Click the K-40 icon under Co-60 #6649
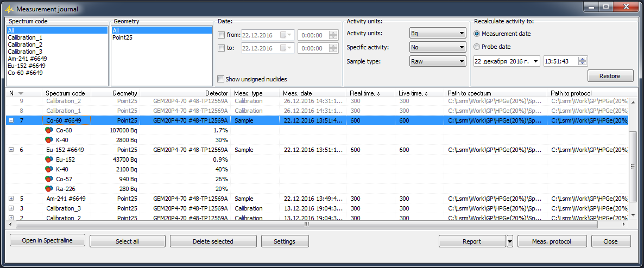 click(49, 140)
